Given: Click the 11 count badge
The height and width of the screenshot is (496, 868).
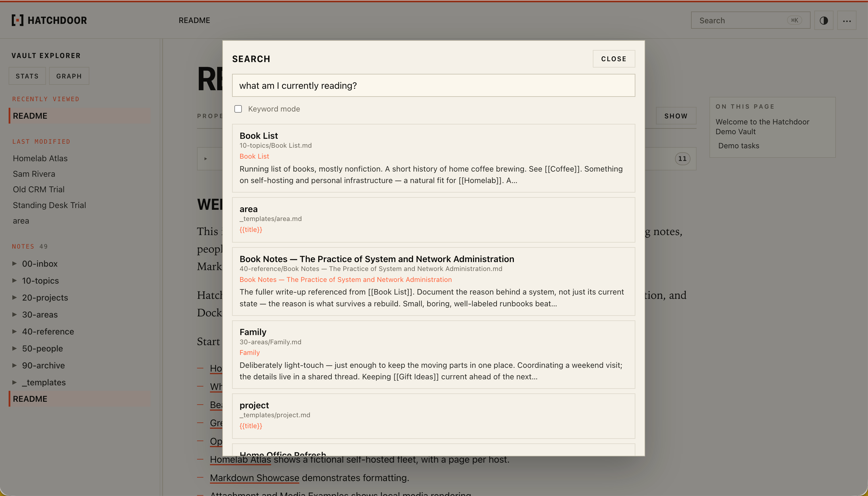Looking at the screenshot, I should point(682,159).
